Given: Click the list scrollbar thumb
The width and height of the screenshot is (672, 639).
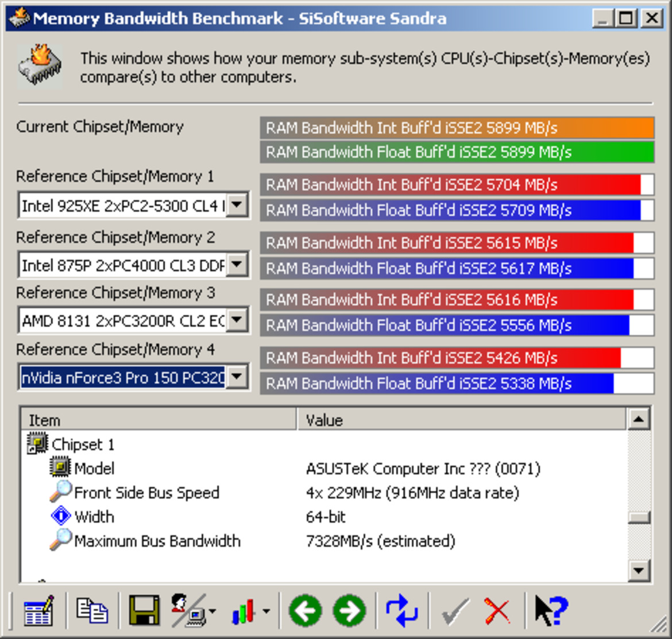Looking at the screenshot, I should point(639,517).
